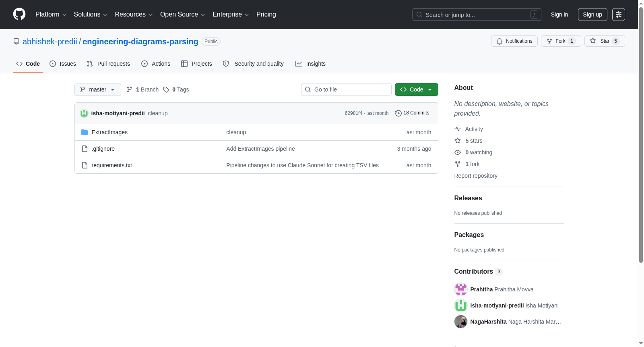
Task: Click the Star icon
Action: click(x=593, y=41)
